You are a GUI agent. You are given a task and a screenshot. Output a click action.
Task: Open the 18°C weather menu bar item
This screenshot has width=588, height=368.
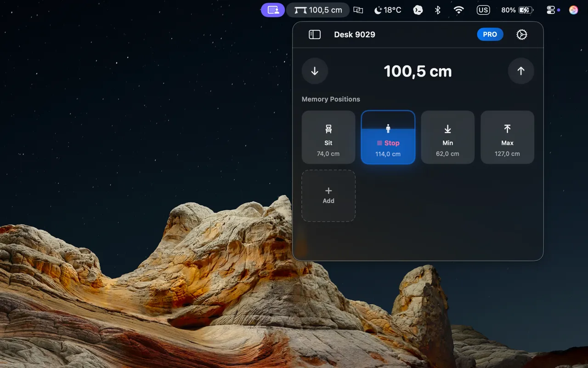click(388, 10)
